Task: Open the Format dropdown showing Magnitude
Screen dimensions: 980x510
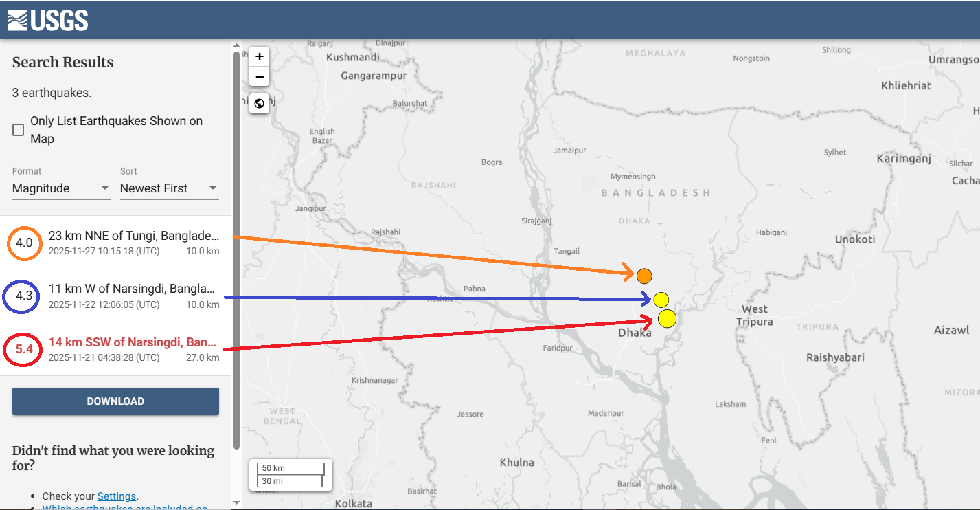Action: pos(60,188)
